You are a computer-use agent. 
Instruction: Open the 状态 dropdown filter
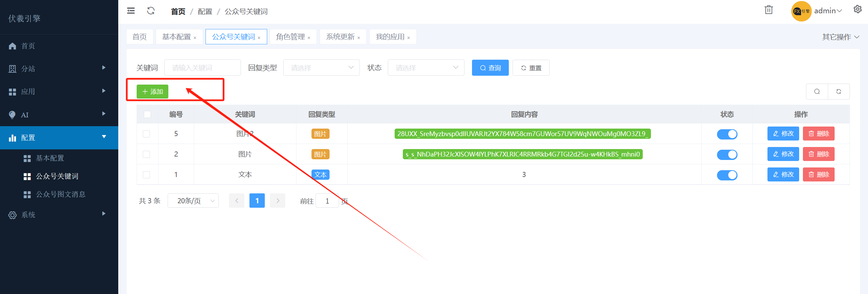point(426,68)
